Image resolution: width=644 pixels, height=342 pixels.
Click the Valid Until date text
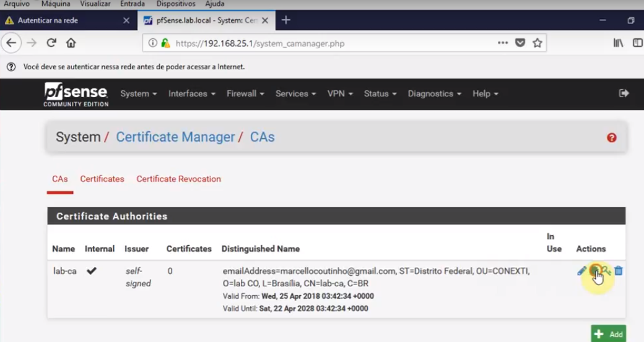(313, 309)
